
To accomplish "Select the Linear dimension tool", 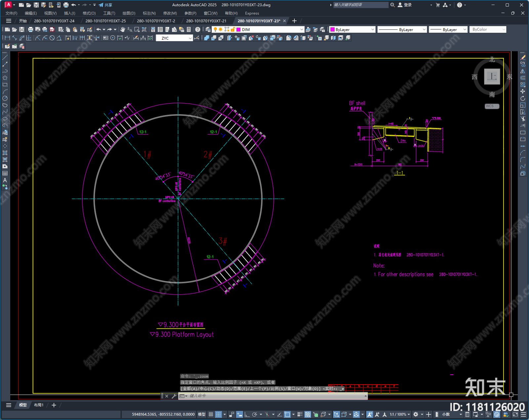I will pyautogui.click(x=7, y=38).
